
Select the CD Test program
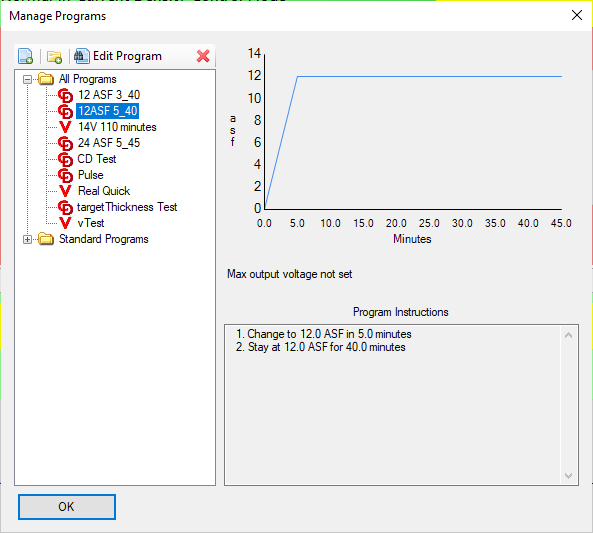coord(96,159)
